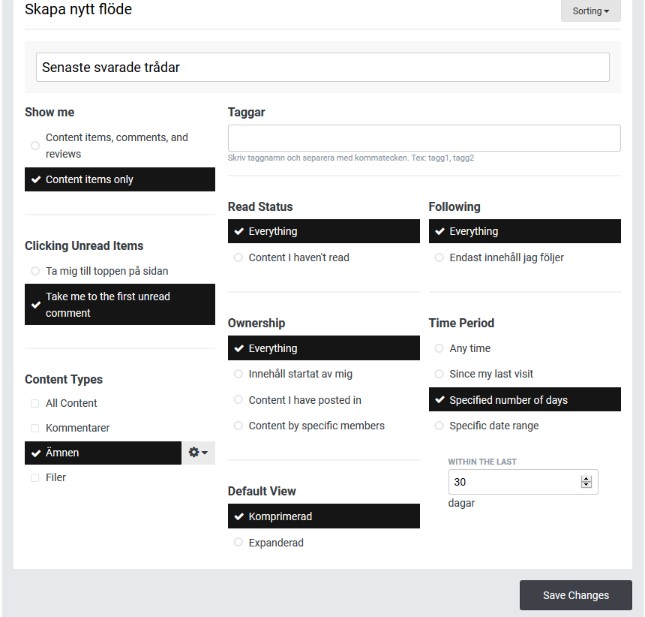Select Innehåll startat av mig
Screen dimensions: 645x617
pos(300,374)
